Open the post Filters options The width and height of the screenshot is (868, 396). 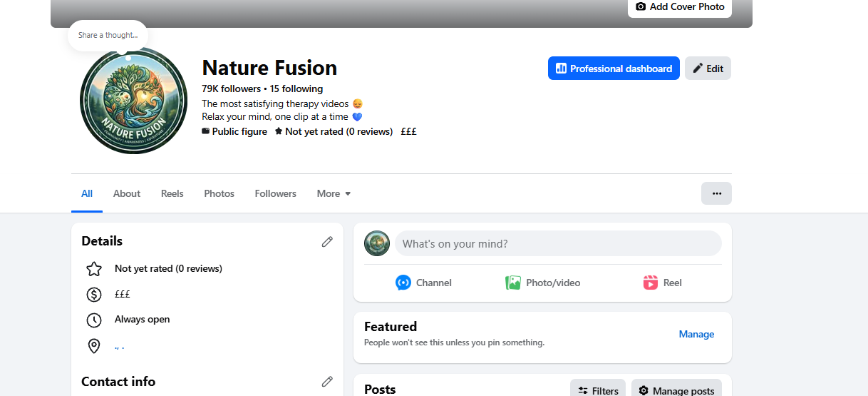click(598, 390)
